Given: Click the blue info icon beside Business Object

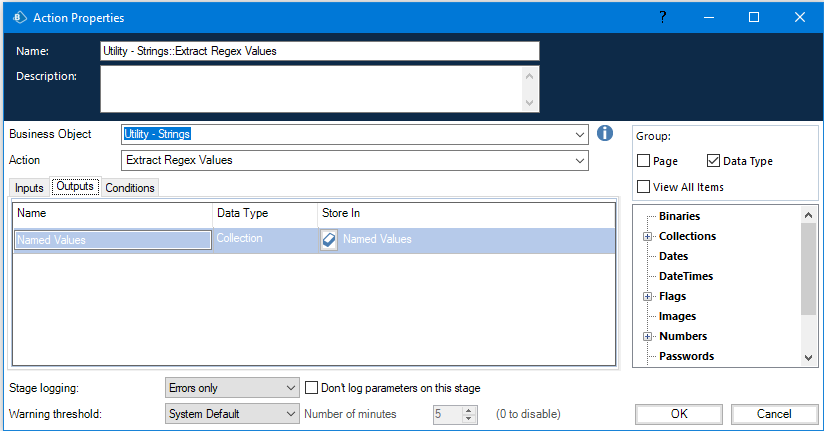Looking at the screenshot, I should [604, 133].
